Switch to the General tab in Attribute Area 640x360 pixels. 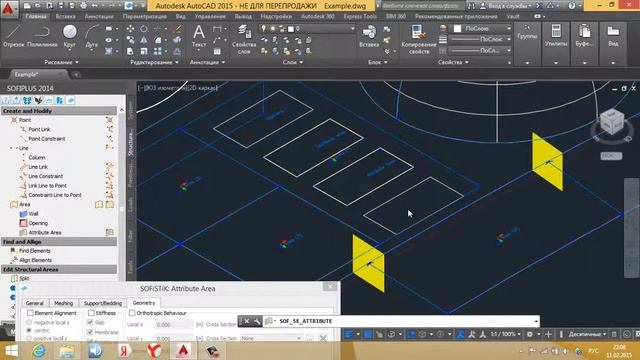[x=35, y=303]
